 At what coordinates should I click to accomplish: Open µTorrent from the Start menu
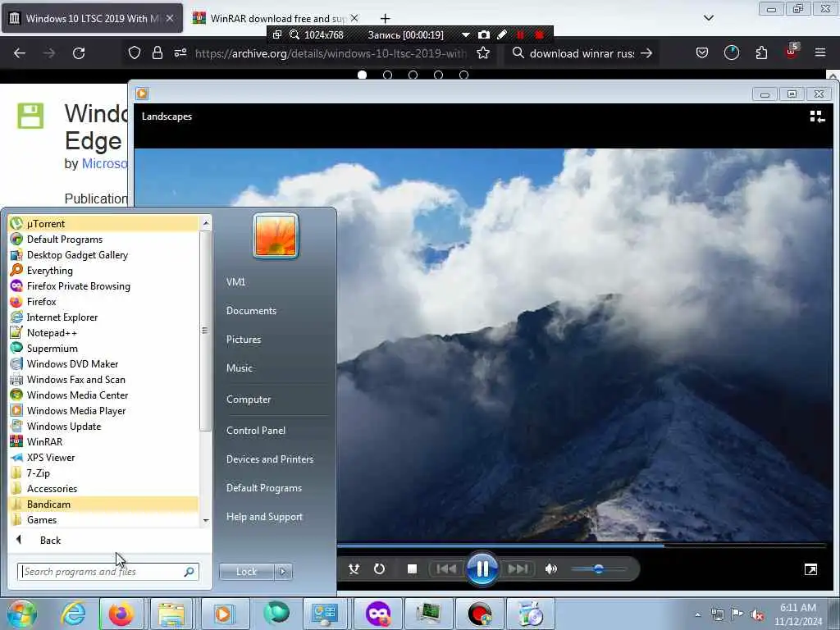103,223
